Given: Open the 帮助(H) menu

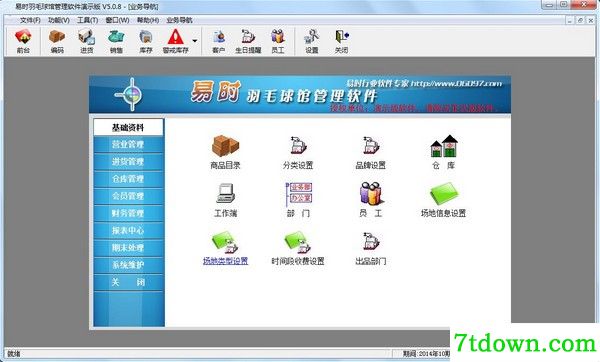Looking at the screenshot, I should tap(148, 20).
